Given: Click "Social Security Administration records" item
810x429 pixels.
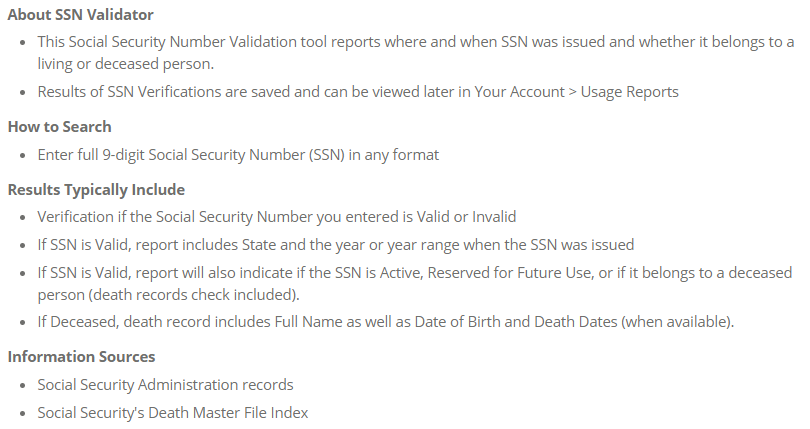Looking at the screenshot, I should (165, 385).
